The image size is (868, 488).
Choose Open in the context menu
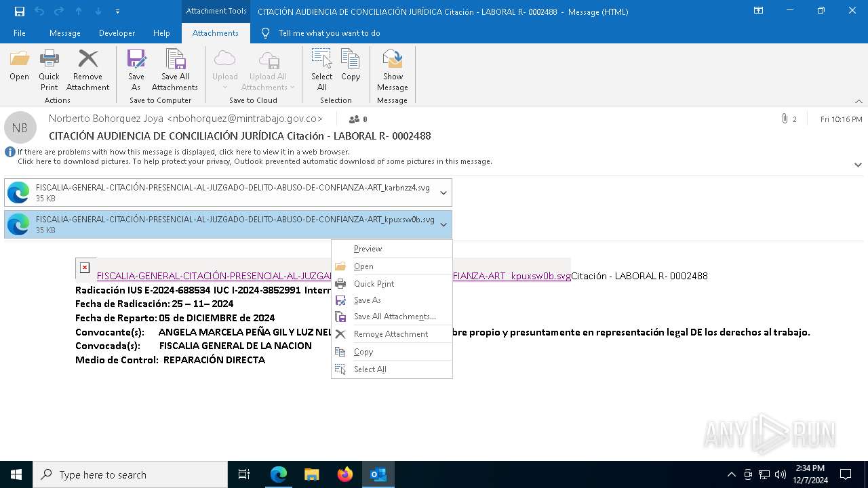392,266
